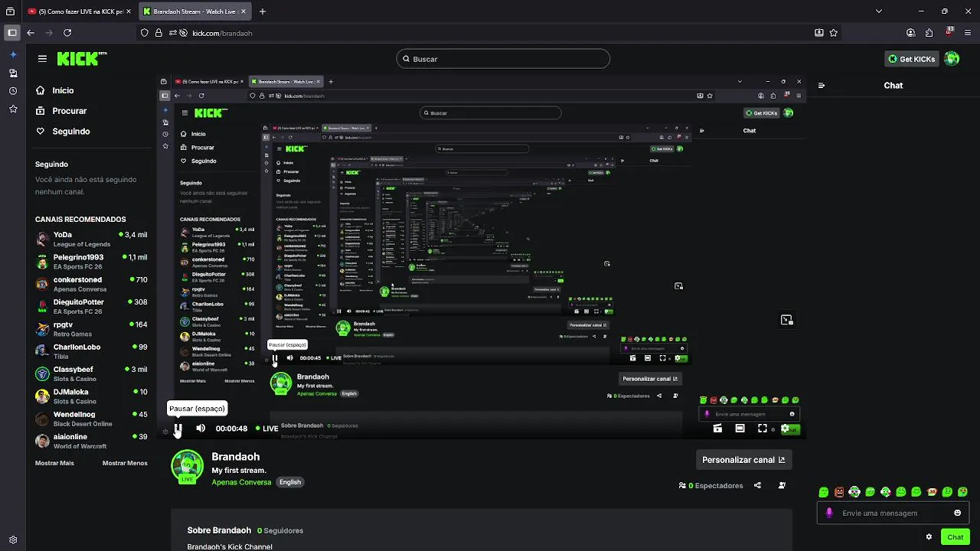
Task: Click the purple microphone icon in chat input
Action: (829, 513)
